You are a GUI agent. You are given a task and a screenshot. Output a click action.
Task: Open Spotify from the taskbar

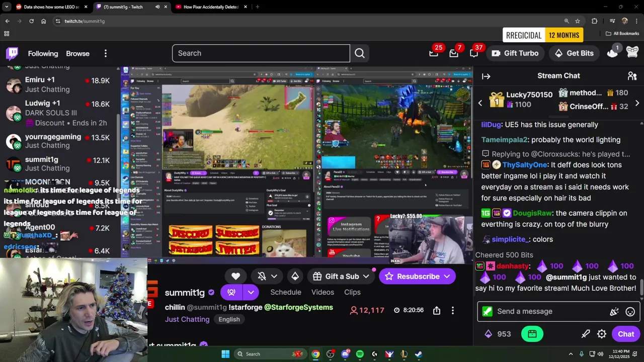(x=360, y=354)
